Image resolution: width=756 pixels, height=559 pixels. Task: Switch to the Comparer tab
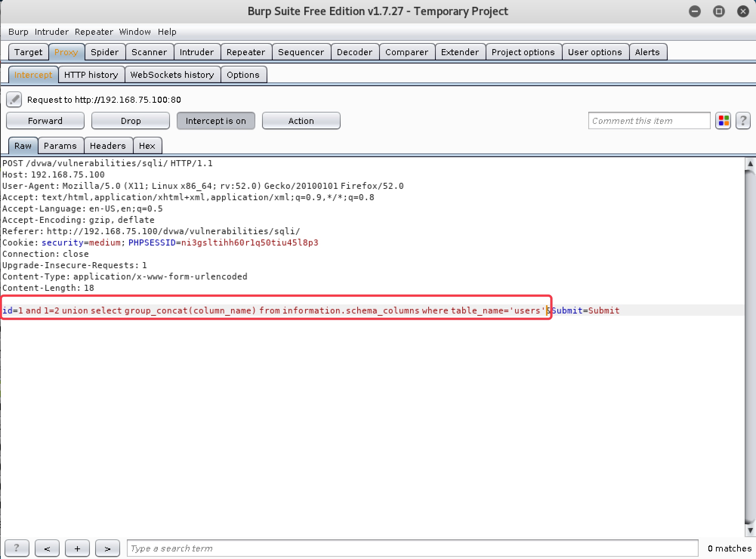point(407,52)
